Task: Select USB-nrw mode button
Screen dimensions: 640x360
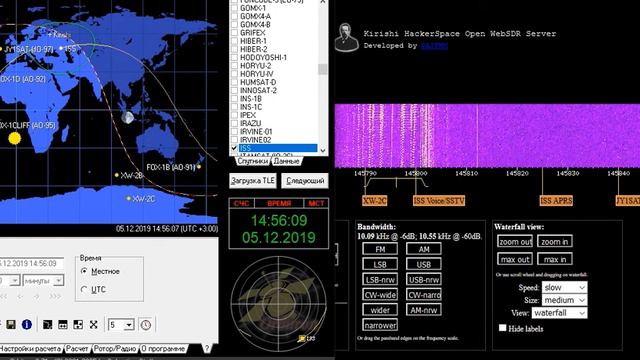Action: (424, 279)
